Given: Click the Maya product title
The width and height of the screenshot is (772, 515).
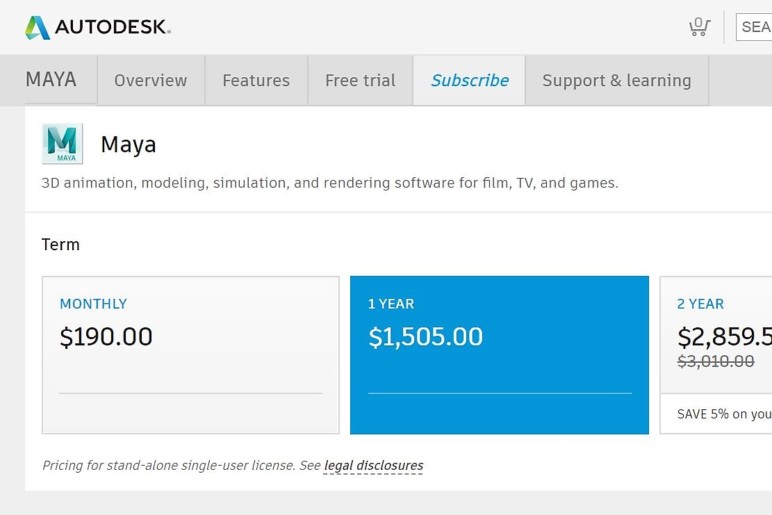Looking at the screenshot, I should tap(128, 145).
